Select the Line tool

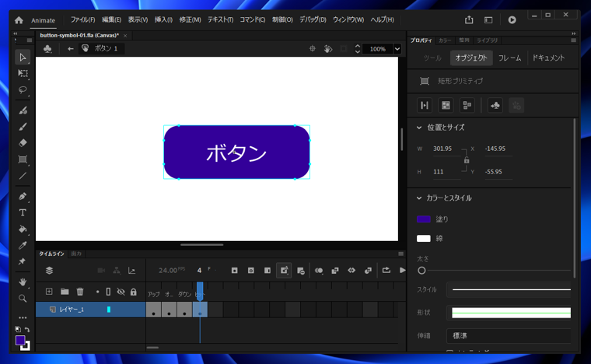coord(23,176)
